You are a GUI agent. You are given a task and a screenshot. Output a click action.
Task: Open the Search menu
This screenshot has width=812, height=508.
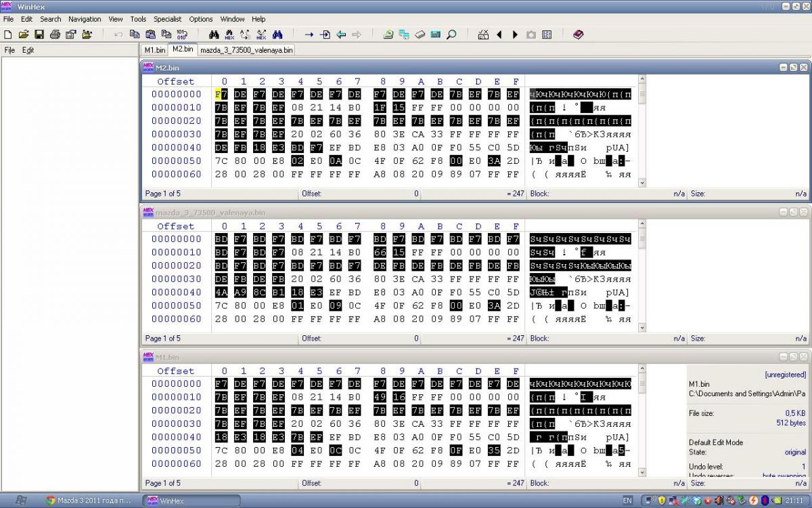coord(50,19)
